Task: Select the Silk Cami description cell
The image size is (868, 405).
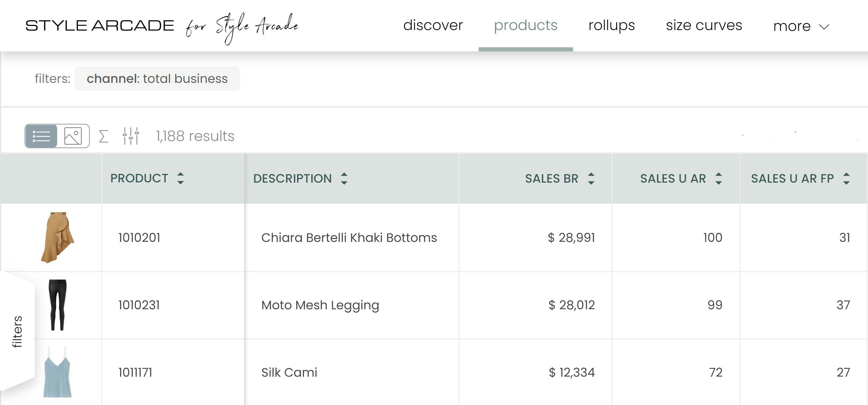Action: coord(289,372)
